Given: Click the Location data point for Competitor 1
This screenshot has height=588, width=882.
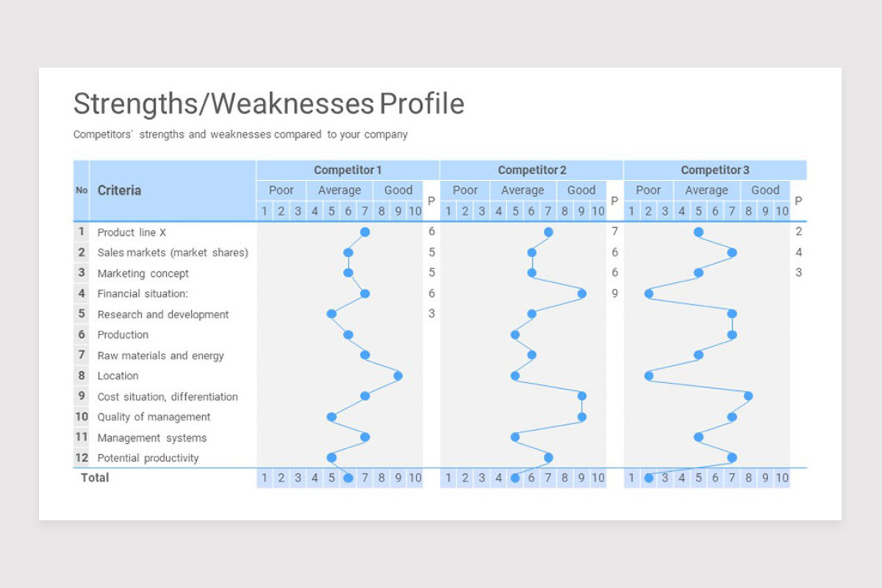Looking at the screenshot, I should [x=398, y=376].
